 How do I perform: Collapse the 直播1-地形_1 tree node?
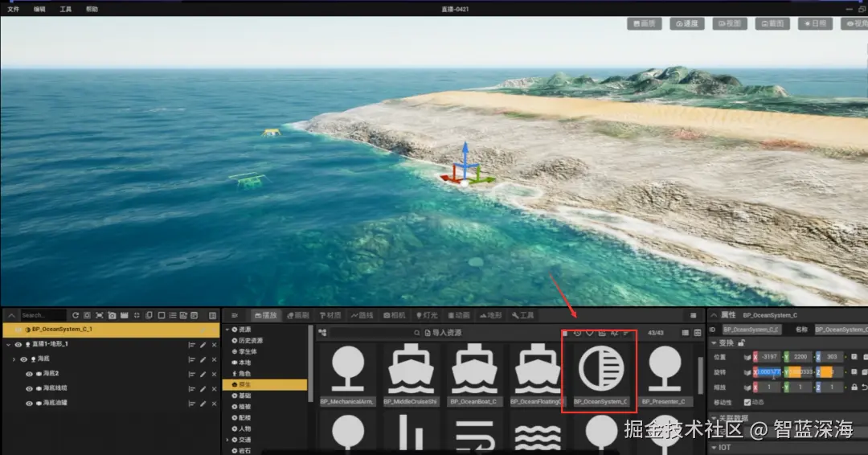[x=8, y=345]
